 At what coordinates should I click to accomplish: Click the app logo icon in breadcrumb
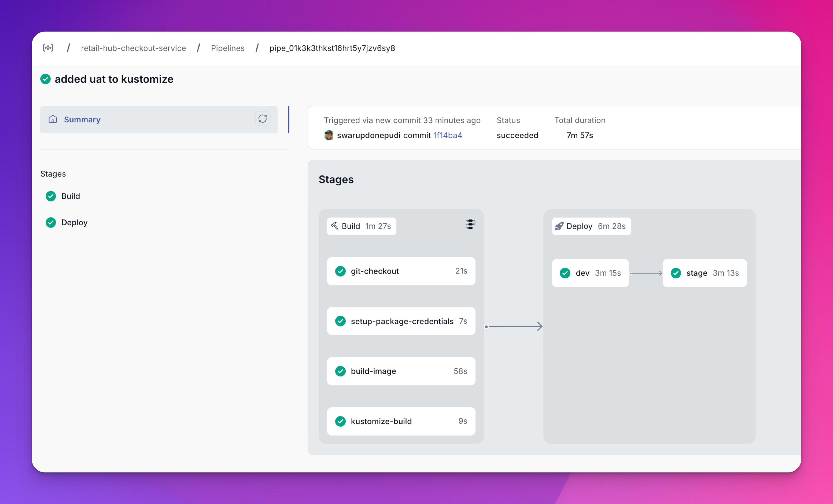[x=48, y=48]
